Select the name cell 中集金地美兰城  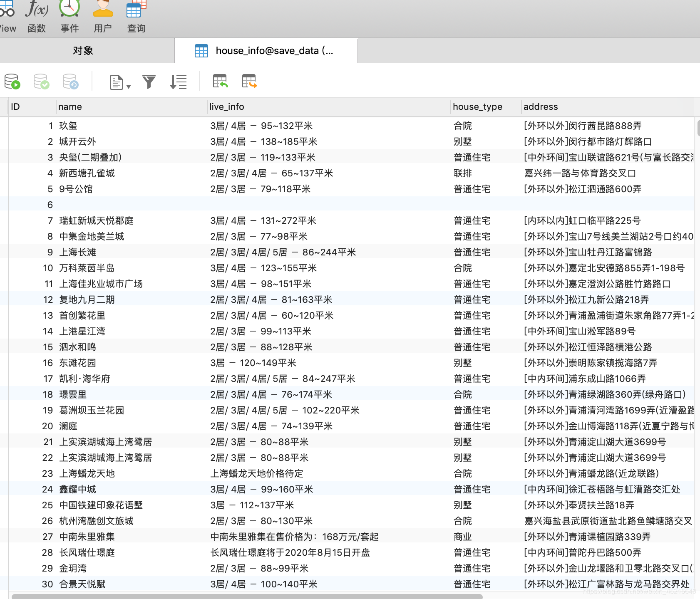pyautogui.click(x=92, y=236)
